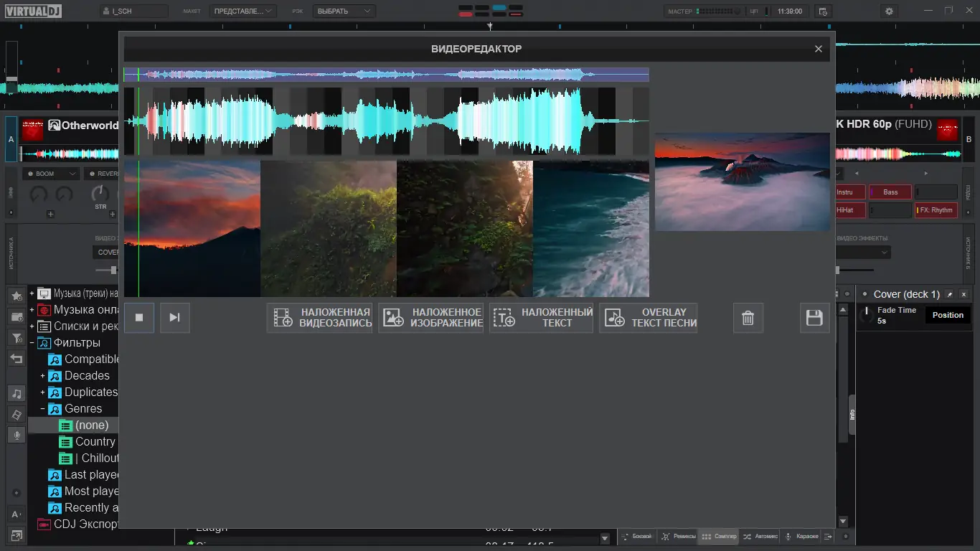The image size is (980, 551).
Task: Delete the overlay with the trash icon
Action: pyautogui.click(x=748, y=318)
